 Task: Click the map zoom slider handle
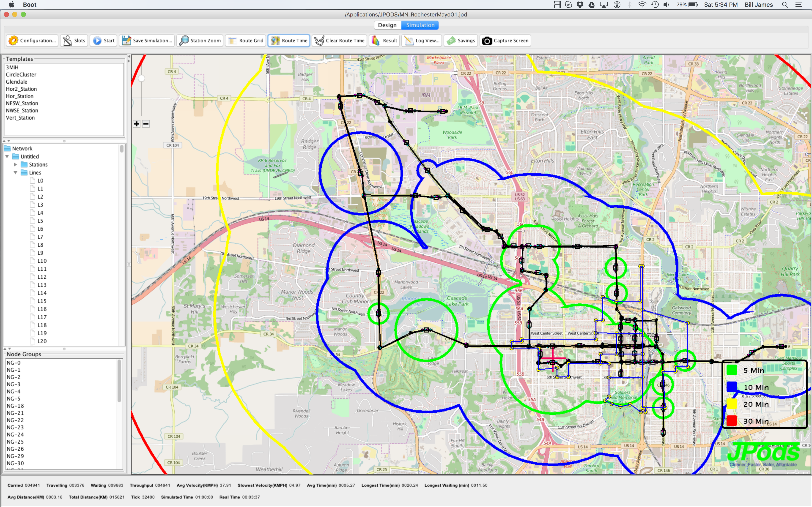coord(142,78)
